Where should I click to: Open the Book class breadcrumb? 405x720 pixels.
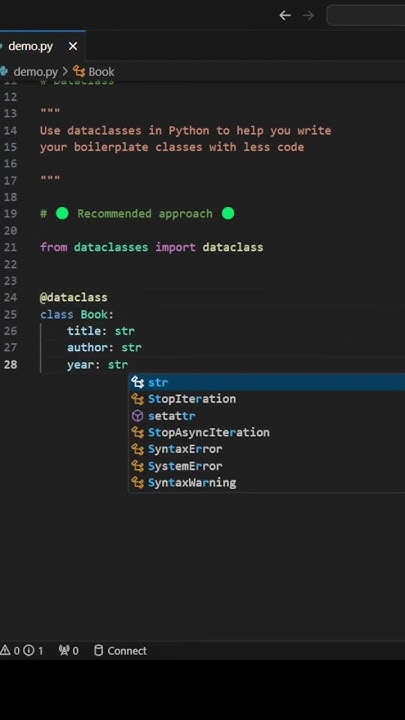click(x=101, y=72)
